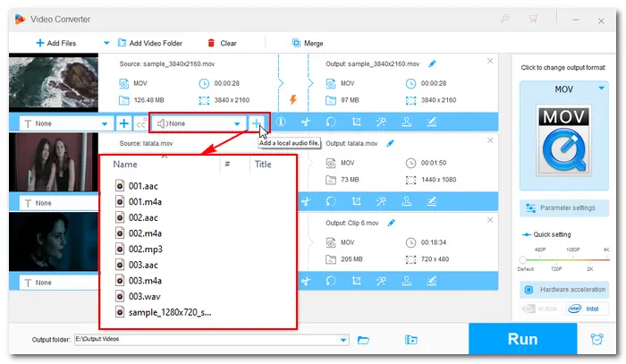Open the watermark tool in the Clip 6.mov toolbar
The width and height of the screenshot is (626, 364).
click(406, 281)
